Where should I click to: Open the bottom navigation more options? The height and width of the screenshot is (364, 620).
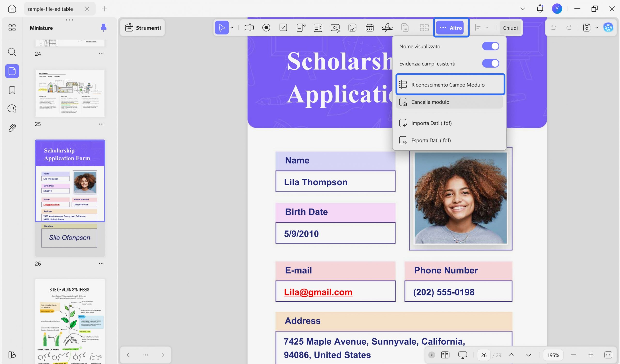145,355
